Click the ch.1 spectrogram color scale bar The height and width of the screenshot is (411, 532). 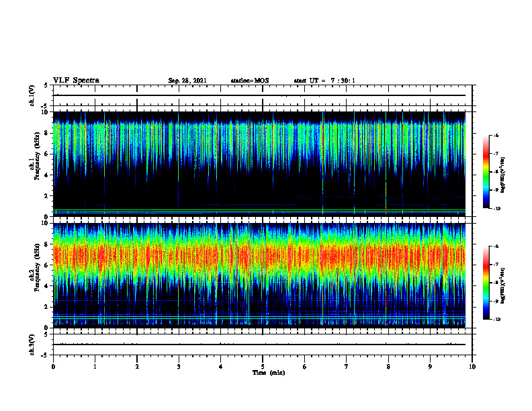(x=486, y=172)
